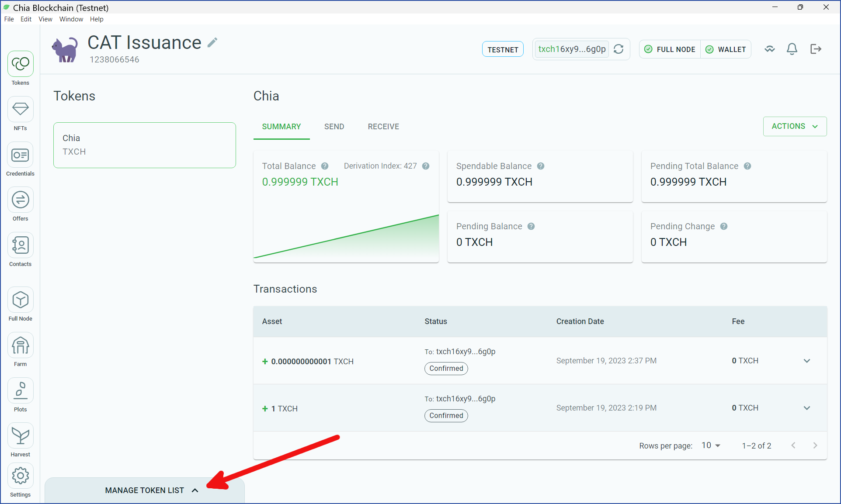The image size is (841, 504).
Task: Show Spendable Balance help icon
Action: click(541, 166)
